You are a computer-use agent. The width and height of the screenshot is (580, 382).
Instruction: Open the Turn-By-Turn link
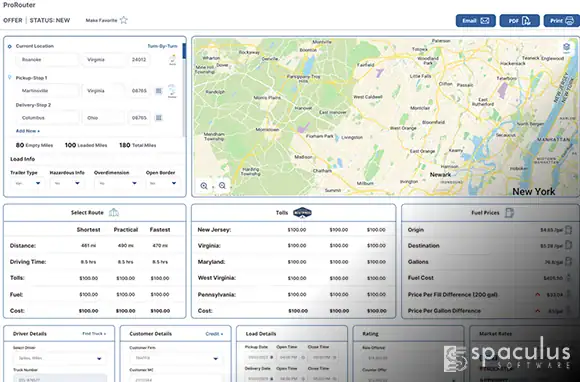coord(162,46)
